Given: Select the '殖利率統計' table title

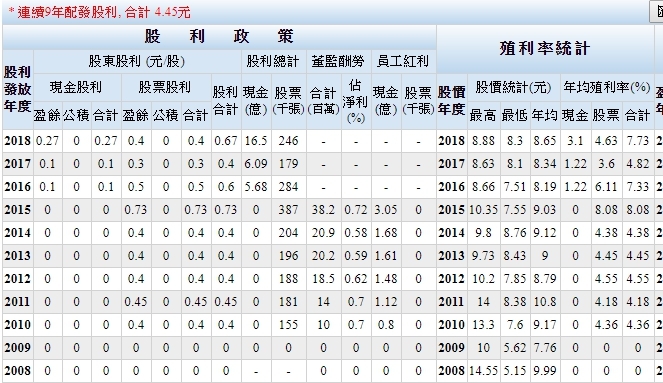Looking at the screenshot, I should tap(545, 49).
